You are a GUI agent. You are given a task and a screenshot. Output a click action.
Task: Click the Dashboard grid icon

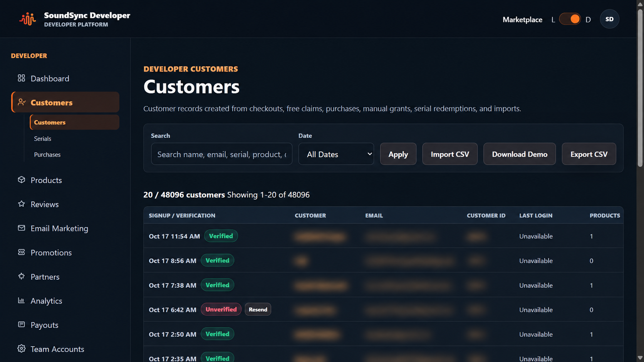[22, 78]
